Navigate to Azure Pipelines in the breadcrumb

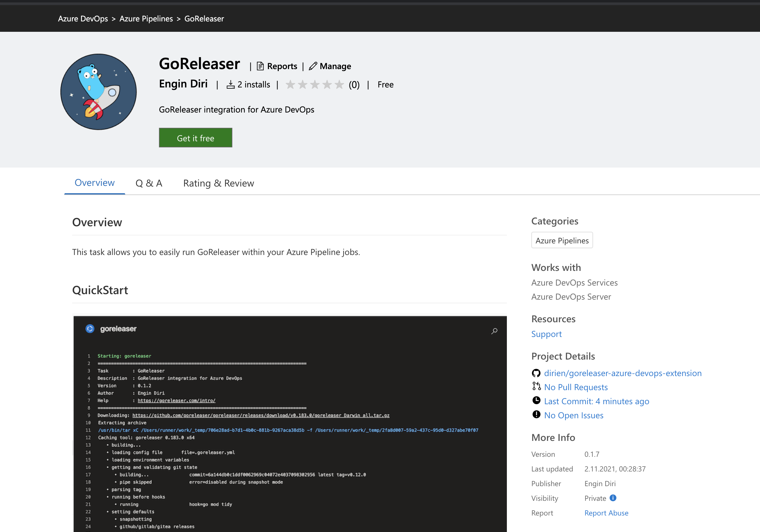(x=146, y=19)
